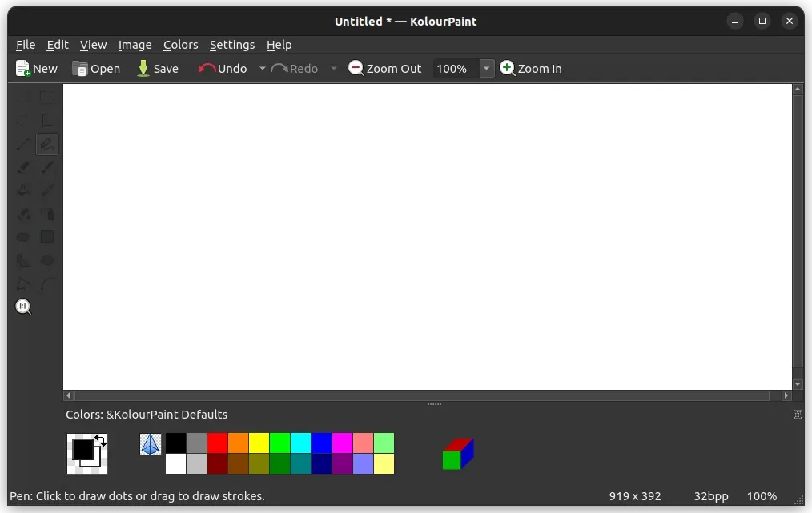
Task: Pick the white palette swatch
Action: (x=175, y=464)
